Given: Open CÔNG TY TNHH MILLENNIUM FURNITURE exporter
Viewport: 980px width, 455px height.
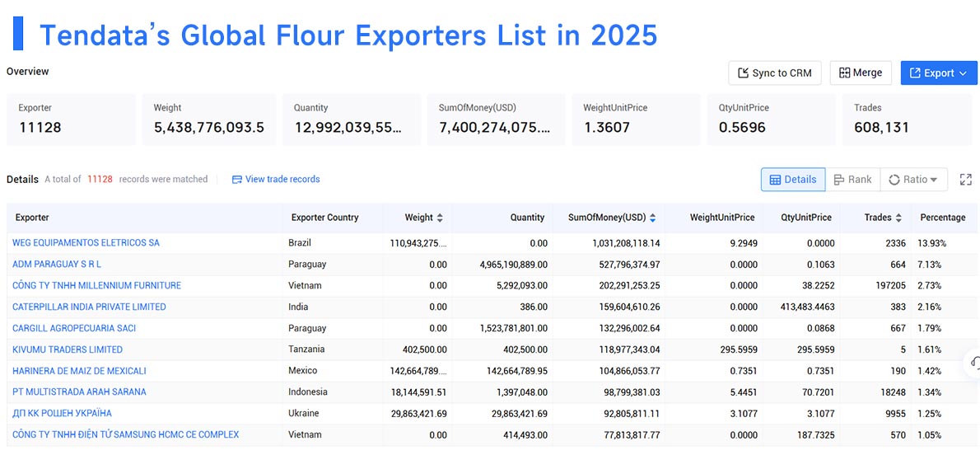Looking at the screenshot, I should (x=97, y=285).
